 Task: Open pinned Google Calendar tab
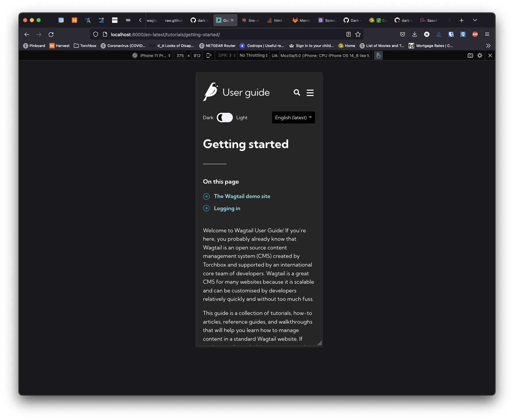click(x=61, y=20)
